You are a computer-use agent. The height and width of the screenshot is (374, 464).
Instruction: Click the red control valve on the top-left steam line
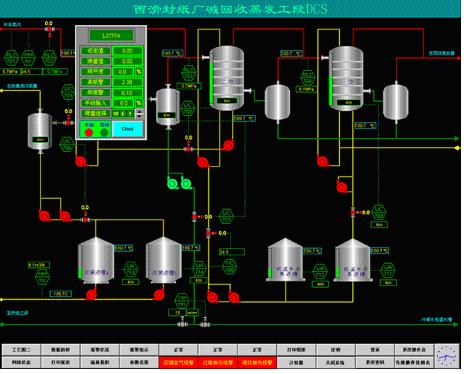[x=49, y=30]
